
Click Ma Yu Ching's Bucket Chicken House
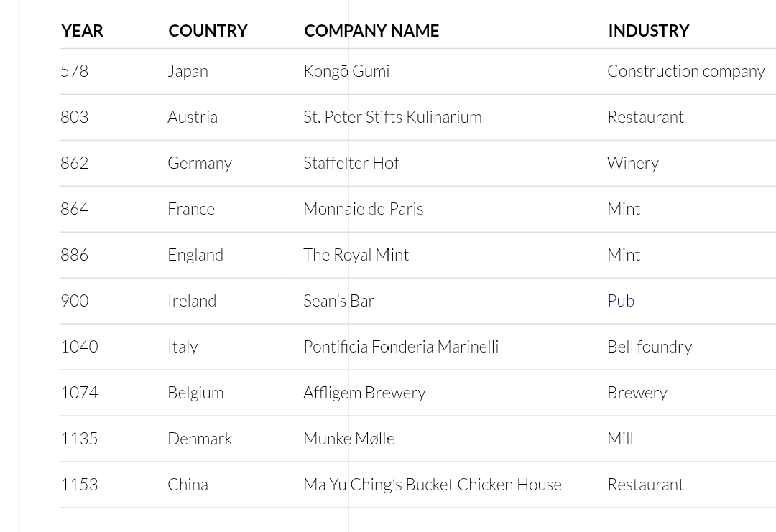[432, 485]
